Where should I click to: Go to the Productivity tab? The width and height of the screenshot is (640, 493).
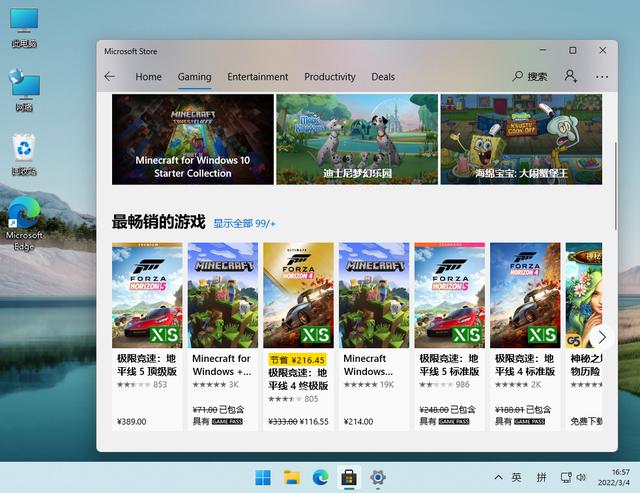[330, 77]
